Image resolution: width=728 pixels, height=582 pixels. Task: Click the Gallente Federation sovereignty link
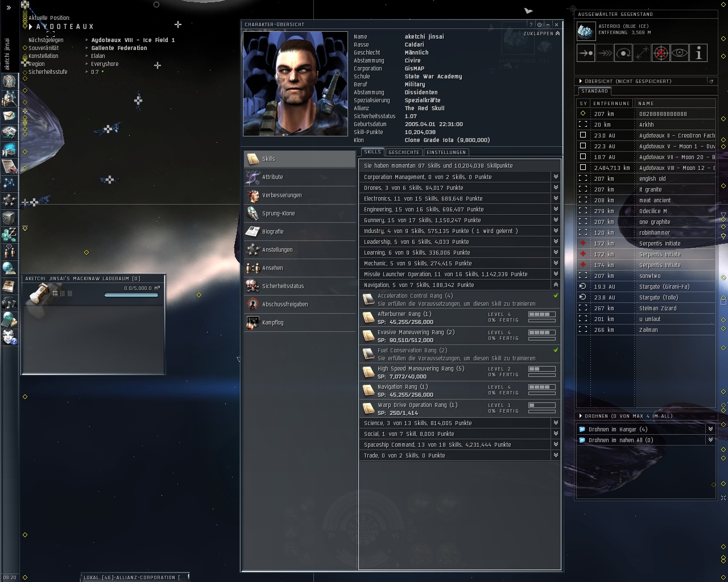coord(119,48)
